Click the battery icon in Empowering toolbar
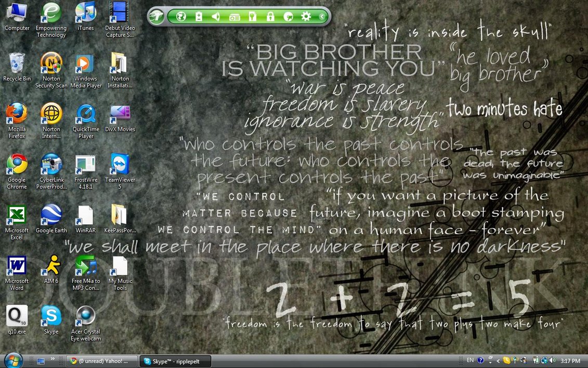 pos(199,17)
